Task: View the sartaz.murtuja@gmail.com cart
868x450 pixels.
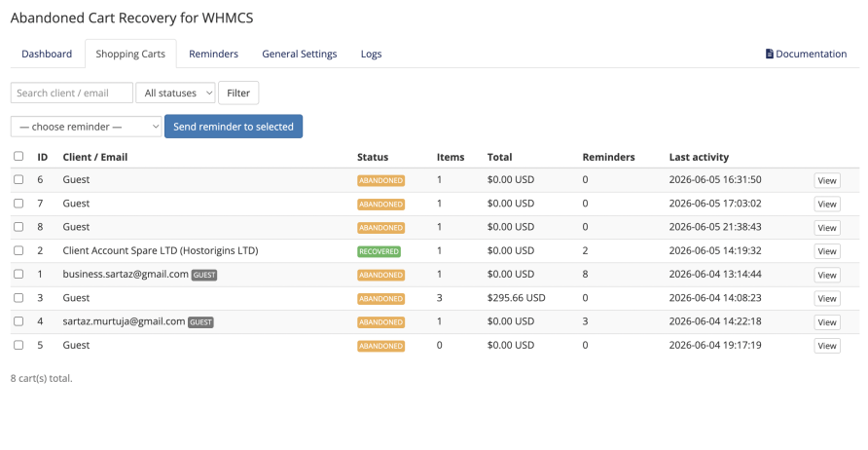Action: pos(827,322)
